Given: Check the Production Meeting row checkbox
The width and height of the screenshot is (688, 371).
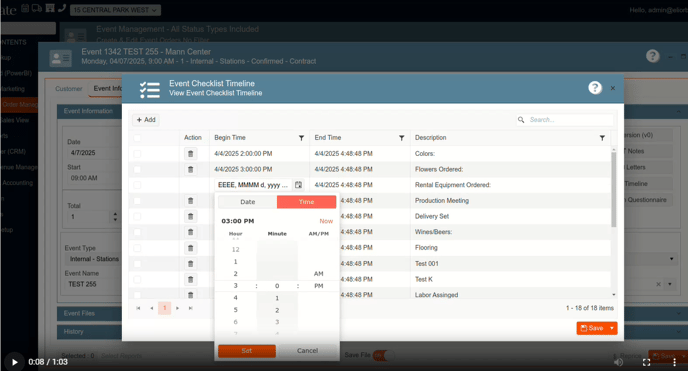Looking at the screenshot, I should 137,201.
